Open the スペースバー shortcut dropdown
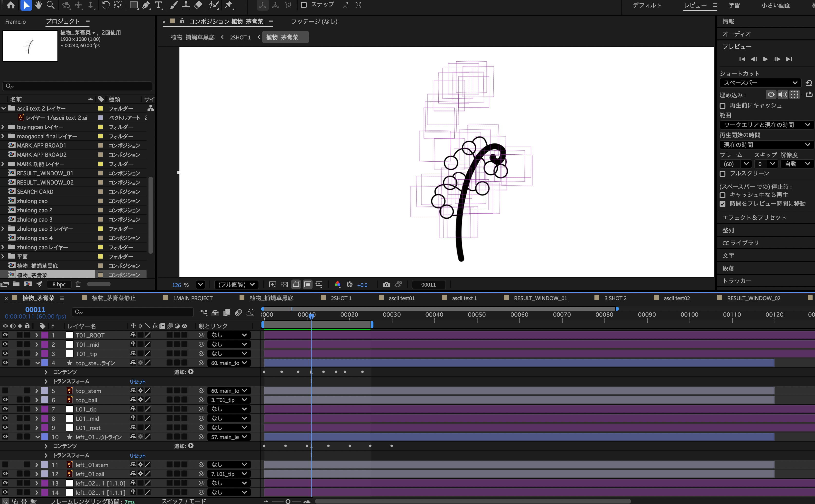The image size is (815, 504). (760, 83)
